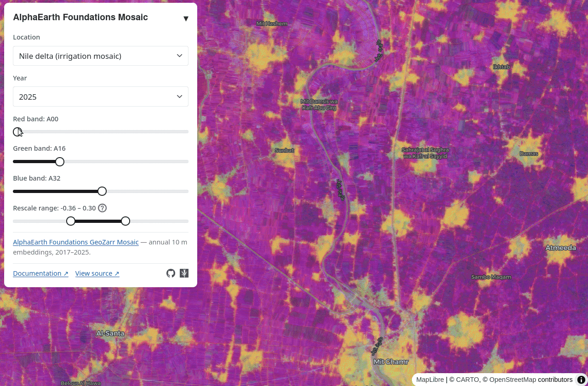This screenshot has height=386, width=588.
Task: Click the Rescale range lower handle
Action: point(71,221)
